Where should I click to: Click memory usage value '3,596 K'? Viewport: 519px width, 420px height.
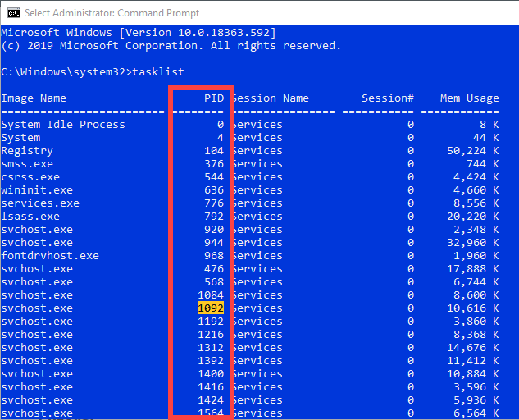[476, 387]
